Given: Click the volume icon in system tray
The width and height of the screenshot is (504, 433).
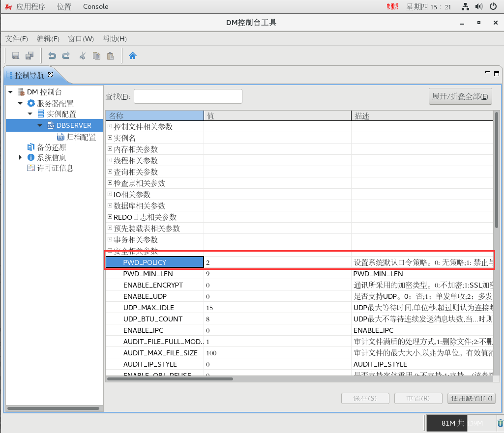Looking at the screenshot, I should click(478, 6).
